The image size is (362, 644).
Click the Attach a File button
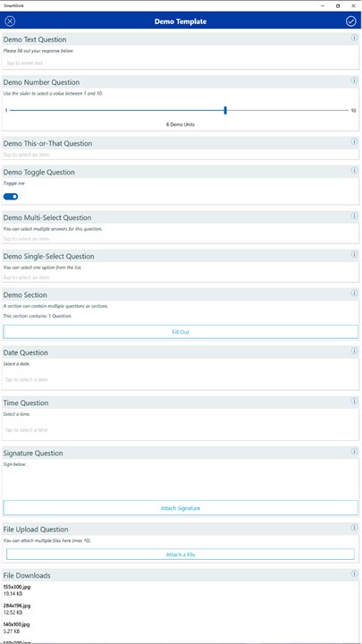point(181,555)
